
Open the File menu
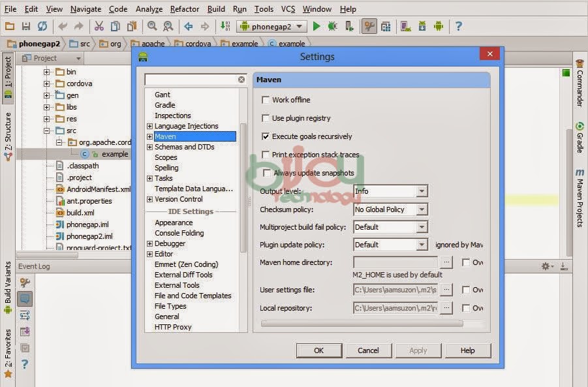pos(10,9)
